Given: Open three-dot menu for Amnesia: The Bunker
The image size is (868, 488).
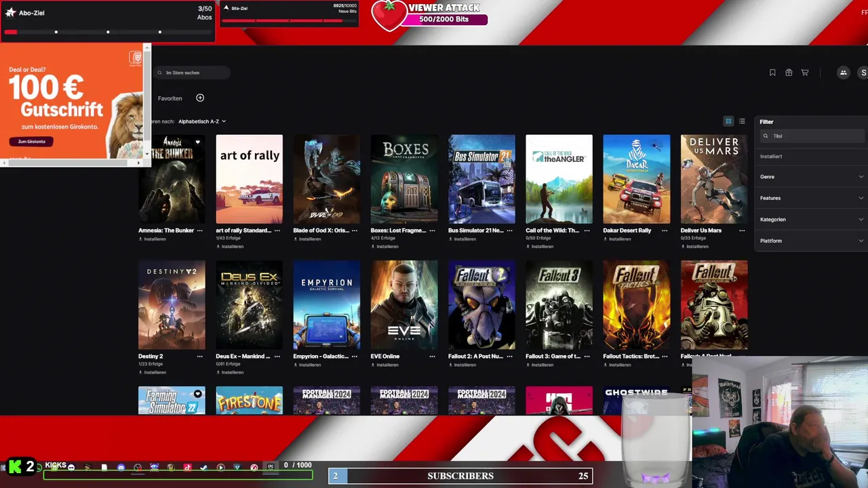Looking at the screenshot, I should point(199,230).
